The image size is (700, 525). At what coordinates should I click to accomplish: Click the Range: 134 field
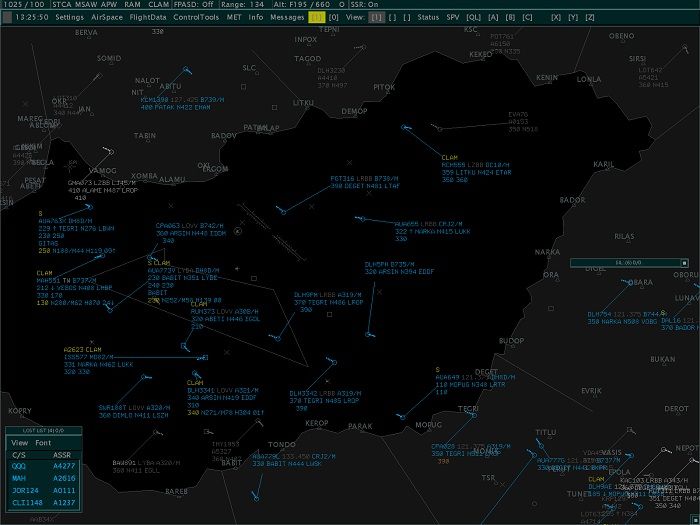(x=243, y=4)
